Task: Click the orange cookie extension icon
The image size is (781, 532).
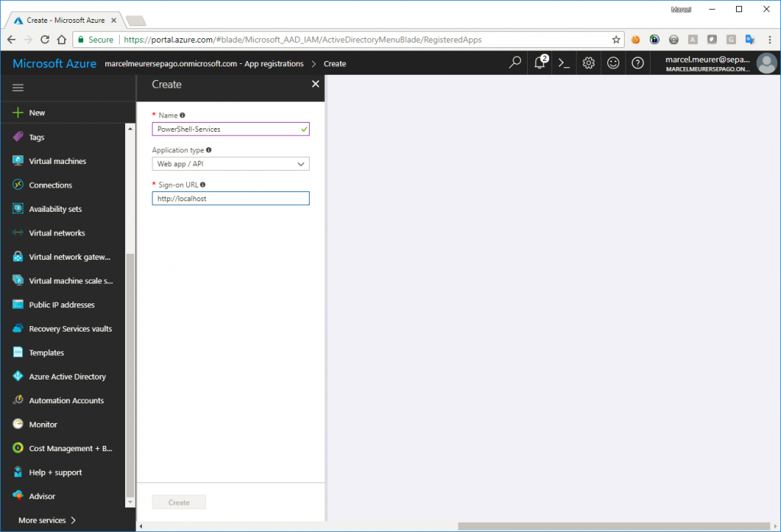Action: pos(635,40)
